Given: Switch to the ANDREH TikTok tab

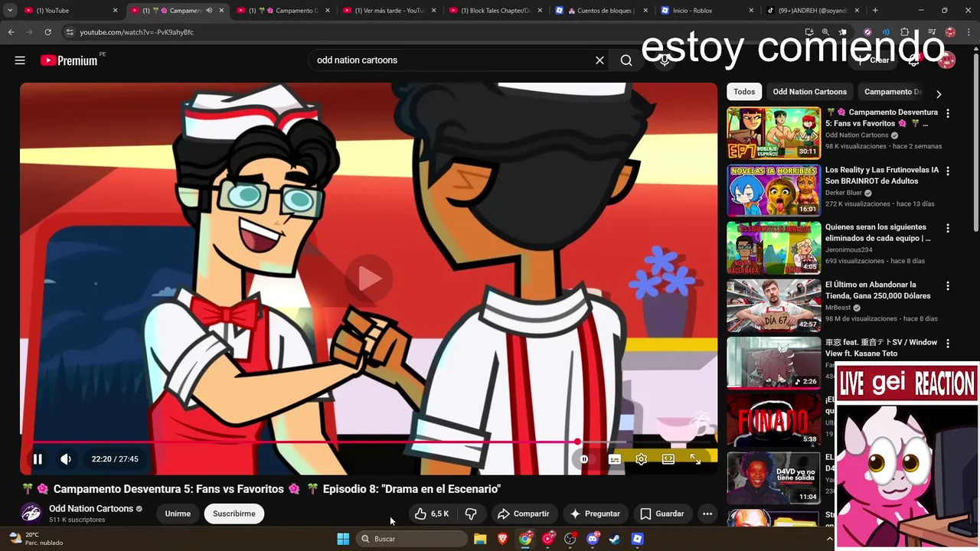Looking at the screenshot, I should (812, 11).
